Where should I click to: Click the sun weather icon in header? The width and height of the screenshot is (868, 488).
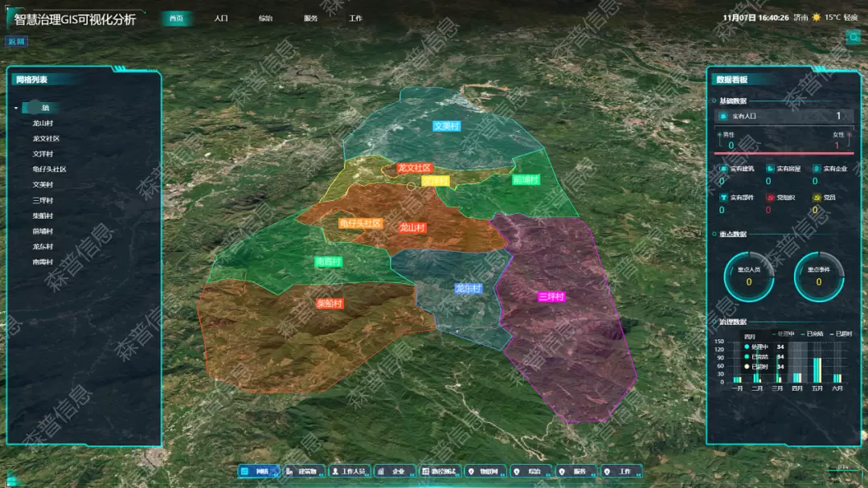tap(817, 18)
